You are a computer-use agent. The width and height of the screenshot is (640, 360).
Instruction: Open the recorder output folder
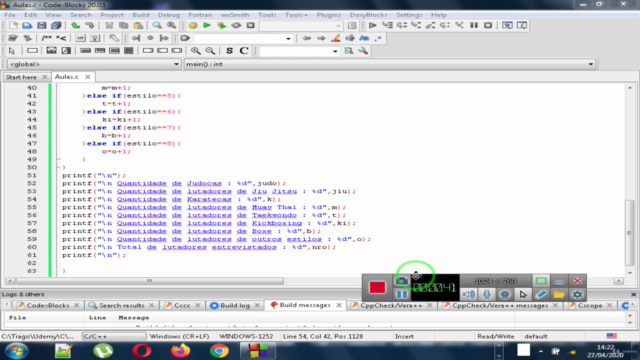(x=559, y=294)
